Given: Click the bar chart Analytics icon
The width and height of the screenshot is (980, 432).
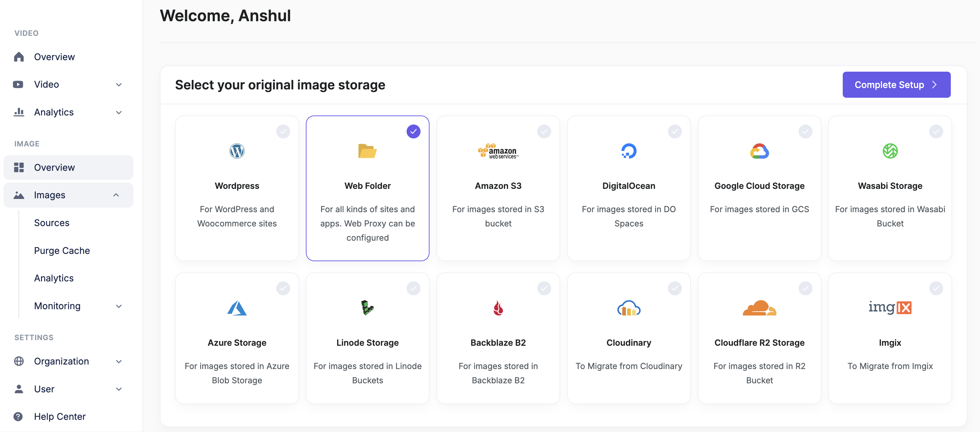Looking at the screenshot, I should click(19, 112).
